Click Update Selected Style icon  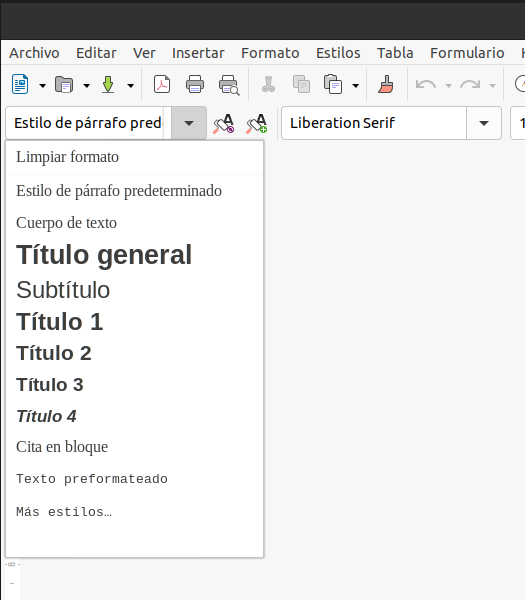(224, 124)
